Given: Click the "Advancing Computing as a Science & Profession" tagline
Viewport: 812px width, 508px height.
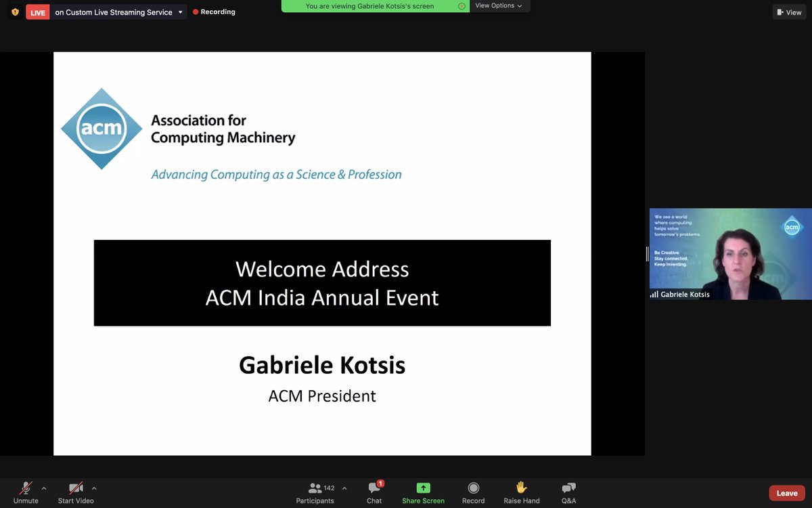Looking at the screenshot, I should 276,175.
